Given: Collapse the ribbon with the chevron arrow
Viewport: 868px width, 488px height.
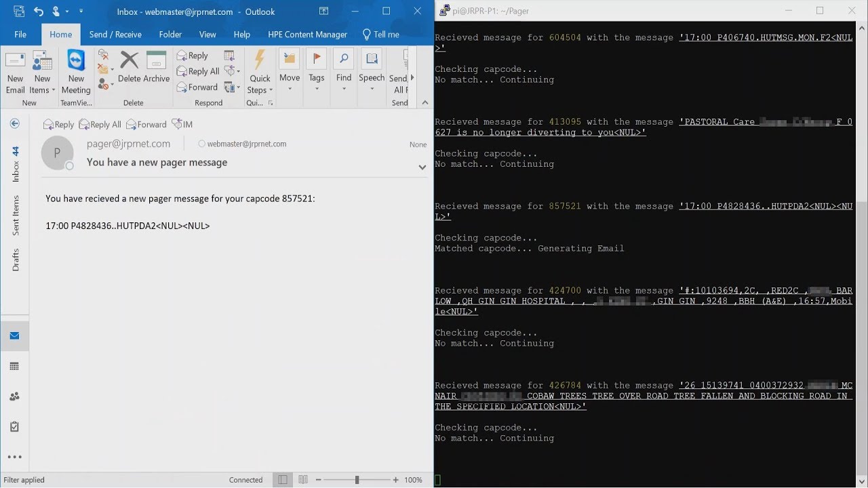Looking at the screenshot, I should pos(425,102).
